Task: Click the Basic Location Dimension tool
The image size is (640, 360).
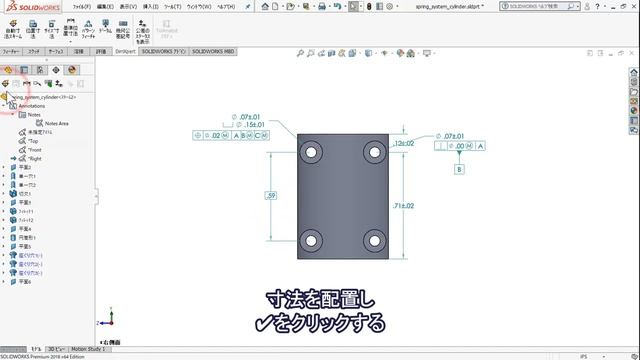Action: point(70,29)
